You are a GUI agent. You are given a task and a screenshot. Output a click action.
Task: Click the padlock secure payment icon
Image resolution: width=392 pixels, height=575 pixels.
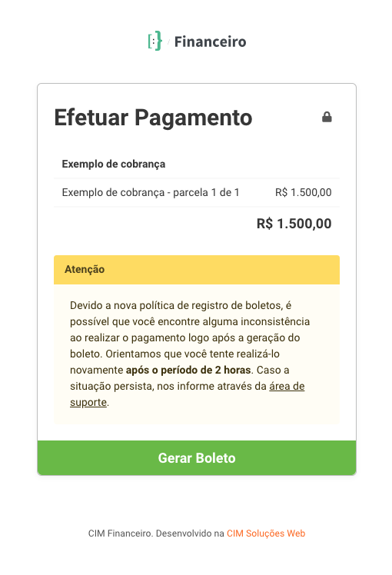(x=327, y=117)
